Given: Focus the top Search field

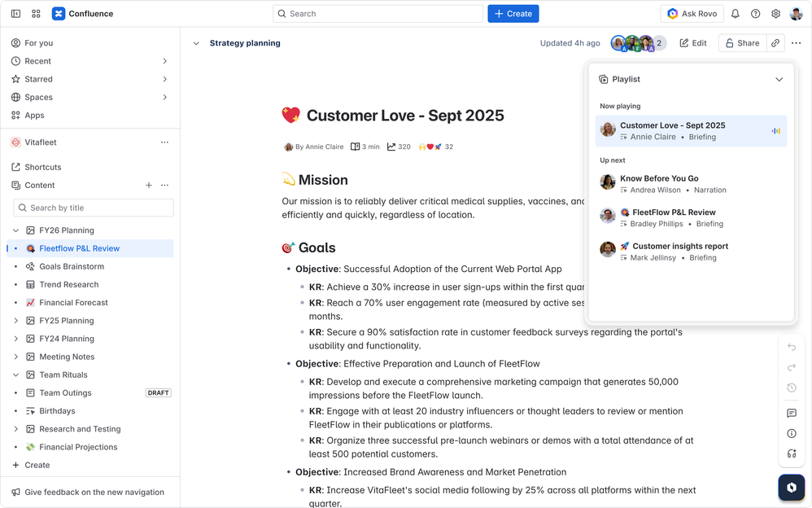Looking at the screenshot, I should coord(378,14).
